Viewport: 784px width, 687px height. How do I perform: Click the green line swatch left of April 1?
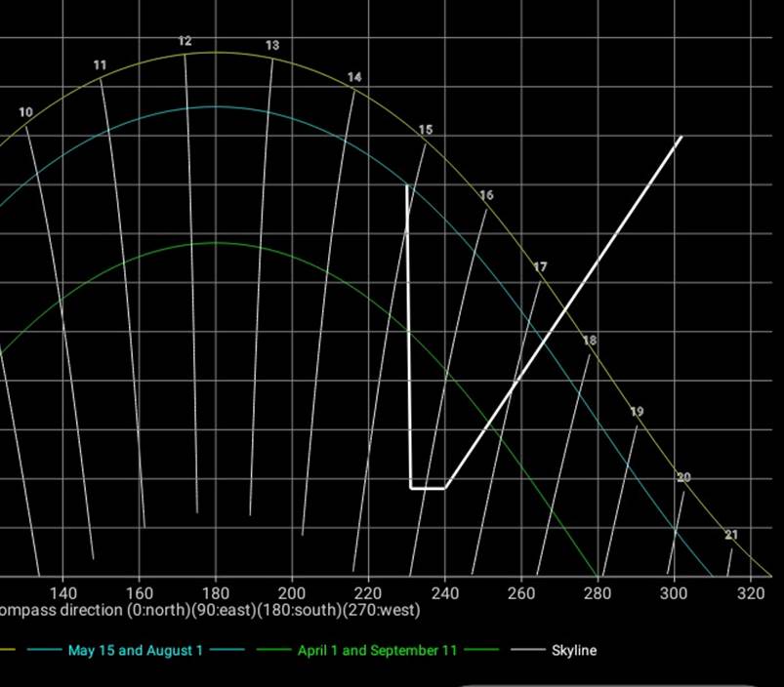[273, 650]
